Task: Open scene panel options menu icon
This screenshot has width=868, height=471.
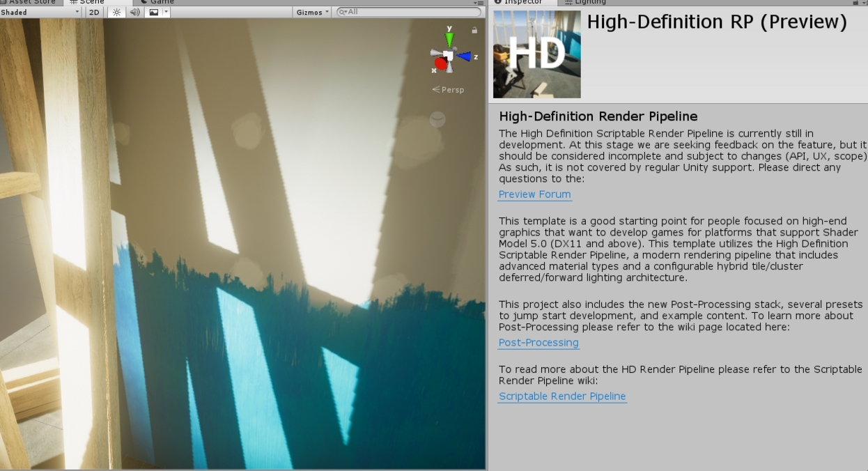Action: pos(478,3)
